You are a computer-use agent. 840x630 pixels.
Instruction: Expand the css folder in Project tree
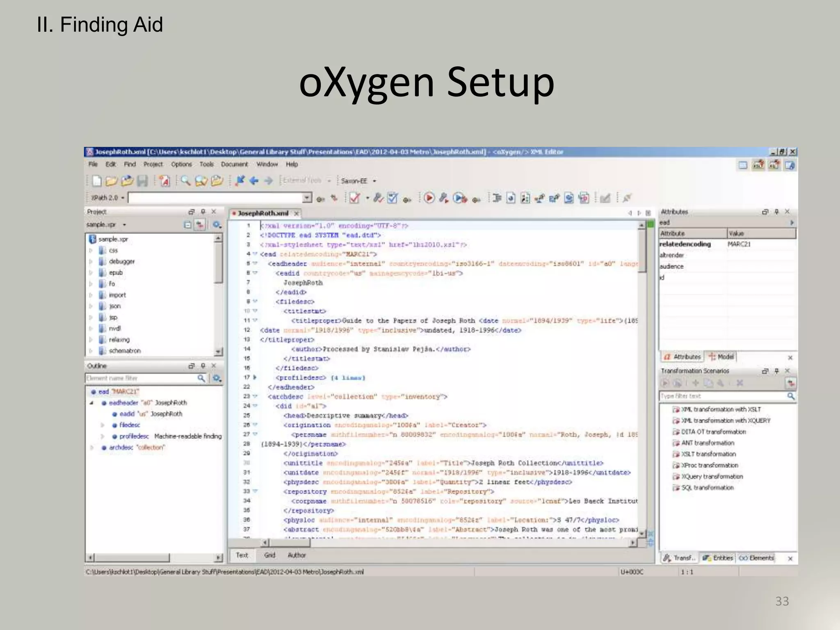click(x=91, y=250)
